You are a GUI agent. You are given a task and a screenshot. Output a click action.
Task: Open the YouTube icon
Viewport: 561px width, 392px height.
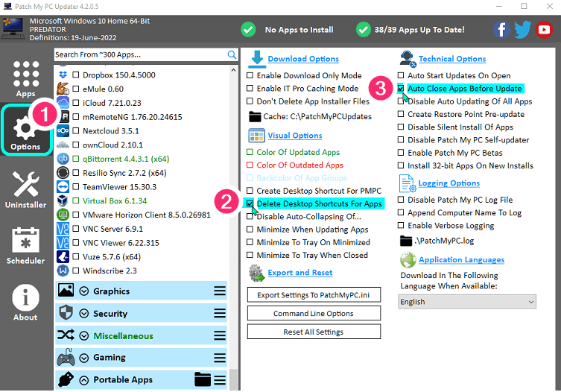(x=544, y=30)
